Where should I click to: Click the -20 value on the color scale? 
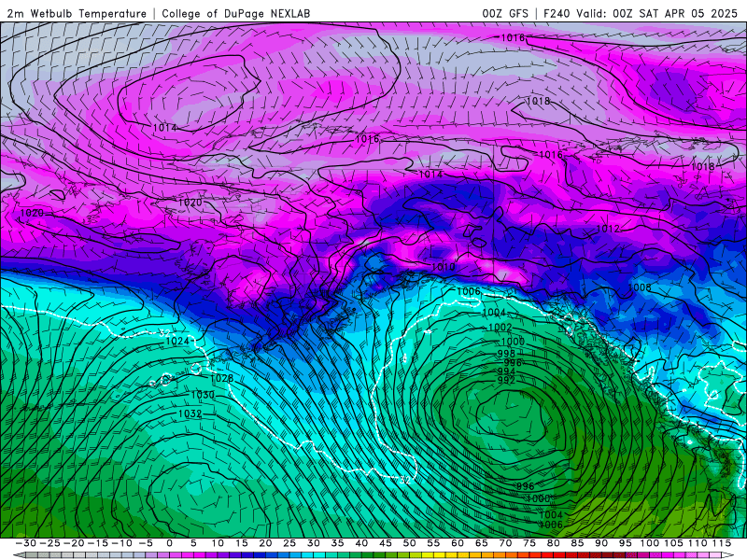(x=74, y=543)
